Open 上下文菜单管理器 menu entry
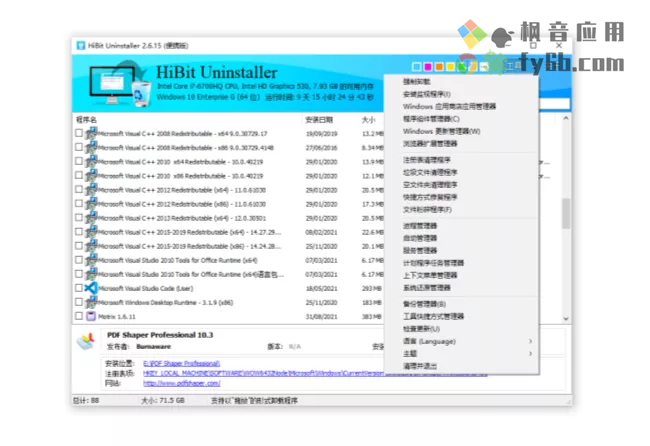The height and width of the screenshot is (446, 650). (x=430, y=275)
